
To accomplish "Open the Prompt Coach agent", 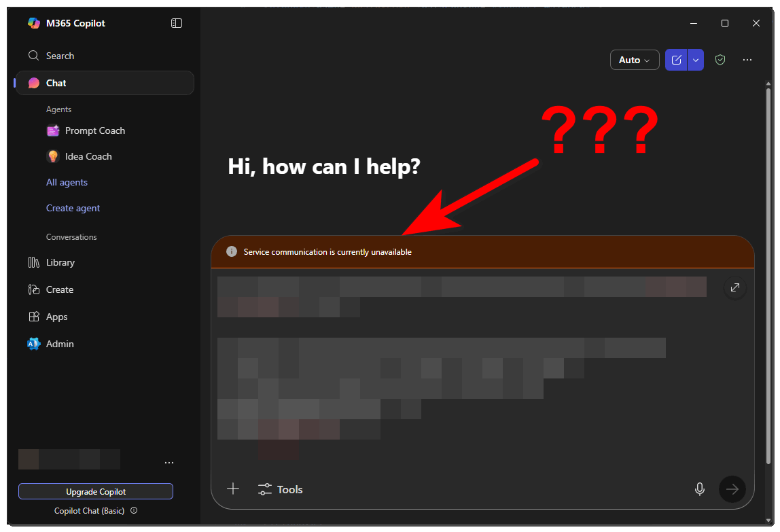I will click(86, 130).
